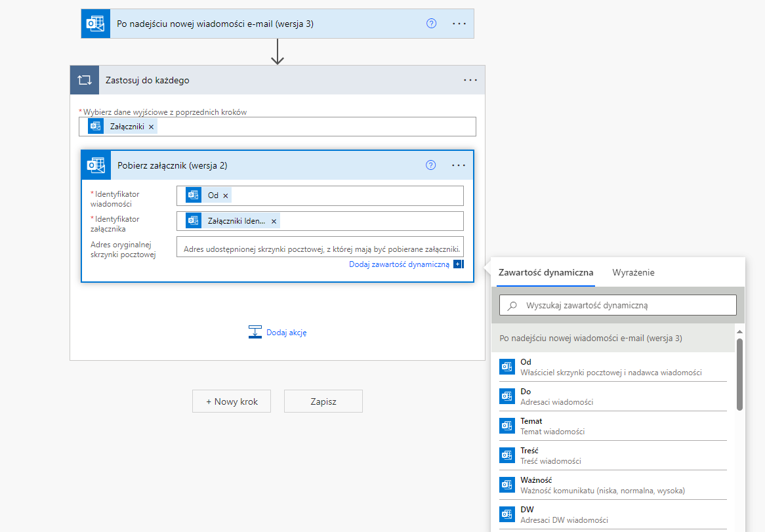Remove the Załączniki token
This screenshot has height=532, width=765.
tap(151, 127)
